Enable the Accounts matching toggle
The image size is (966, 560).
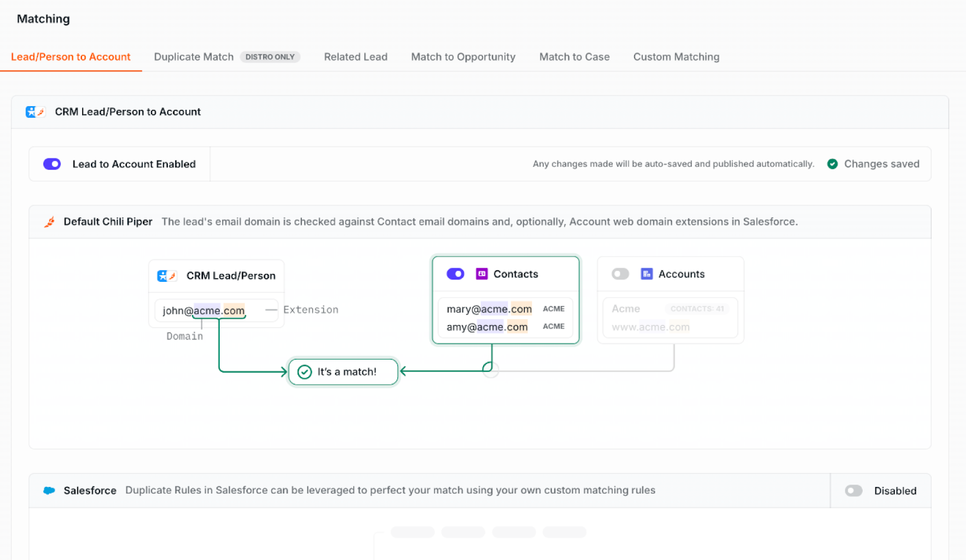point(620,274)
